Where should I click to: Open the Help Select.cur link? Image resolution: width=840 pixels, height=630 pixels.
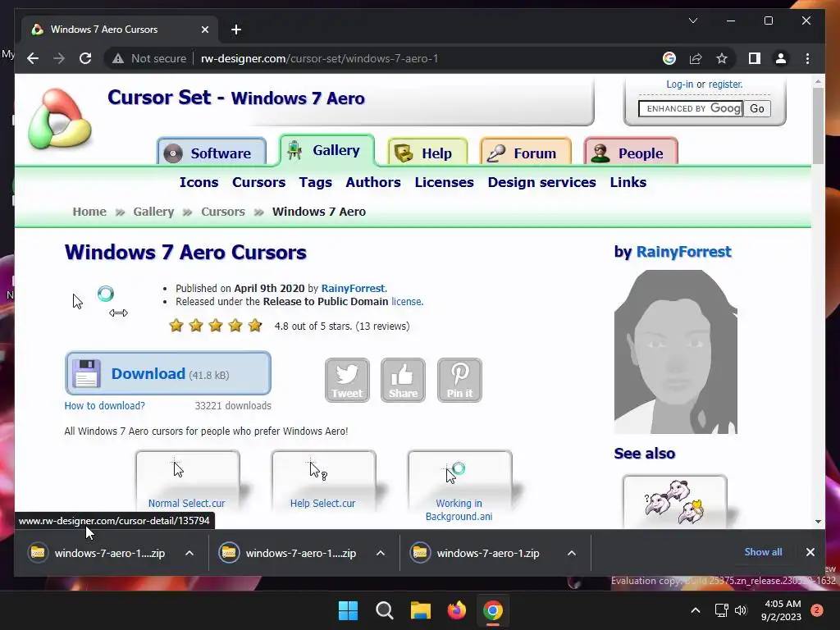pos(322,503)
